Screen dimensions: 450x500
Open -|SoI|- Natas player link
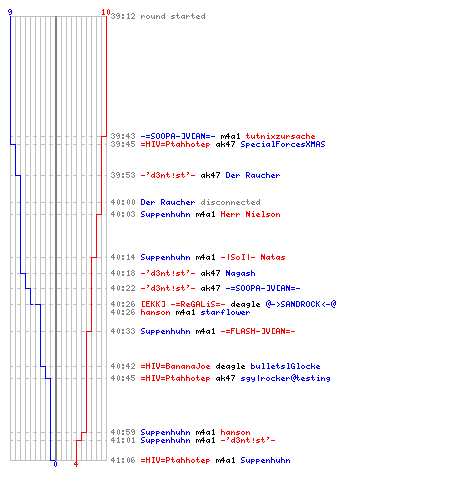click(253, 257)
